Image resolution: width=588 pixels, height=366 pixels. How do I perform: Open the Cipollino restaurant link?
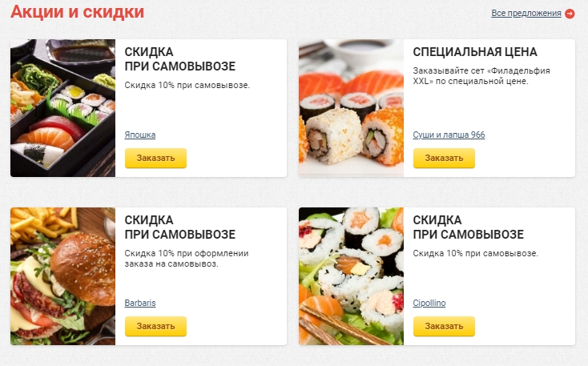(429, 303)
